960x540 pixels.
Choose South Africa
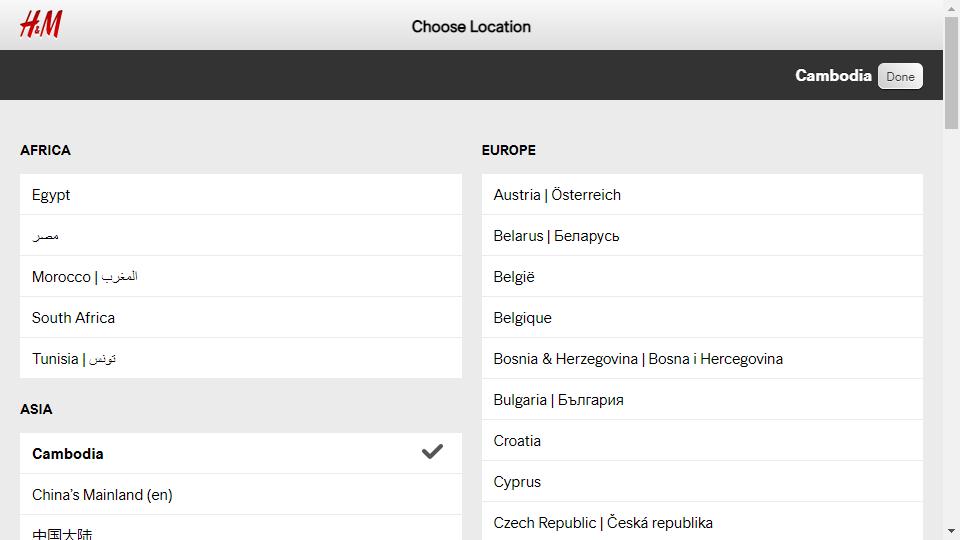pos(241,318)
